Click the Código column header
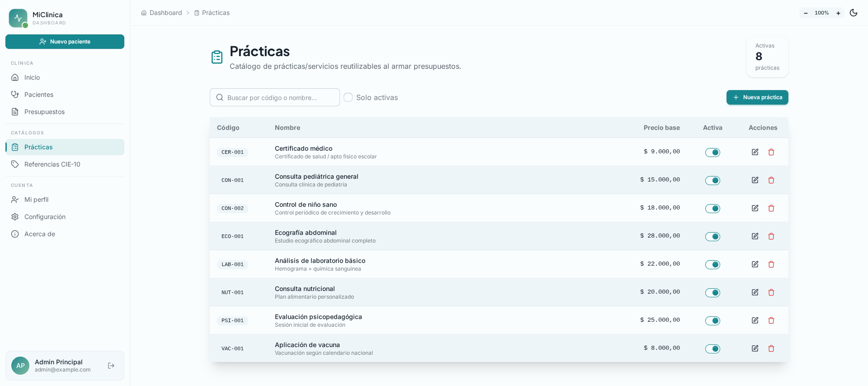 pyautogui.click(x=228, y=128)
